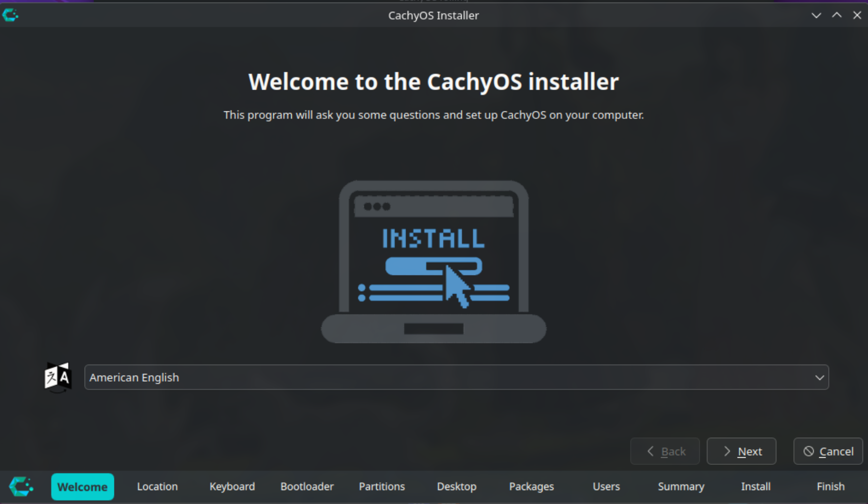The width and height of the screenshot is (868, 504).
Task: Proceed with the Next button
Action: [742, 451]
